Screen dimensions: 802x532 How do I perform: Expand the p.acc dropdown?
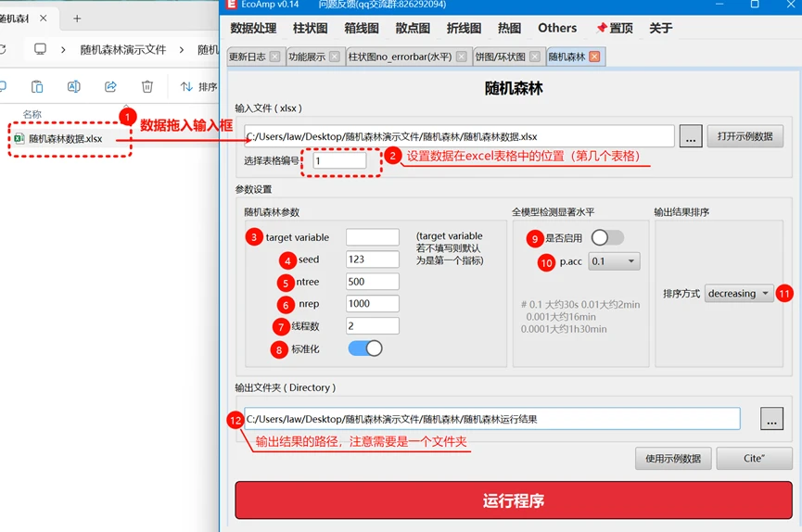coord(614,262)
